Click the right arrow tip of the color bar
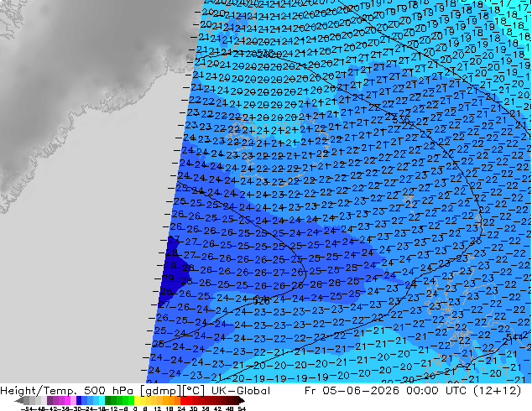This screenshot has height=411, width=532. click(243, 401)
